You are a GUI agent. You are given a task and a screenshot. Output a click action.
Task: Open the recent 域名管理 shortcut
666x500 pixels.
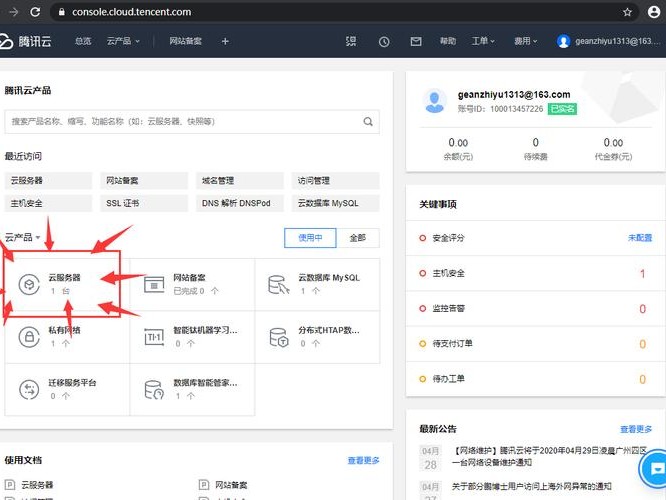point(240,181)
